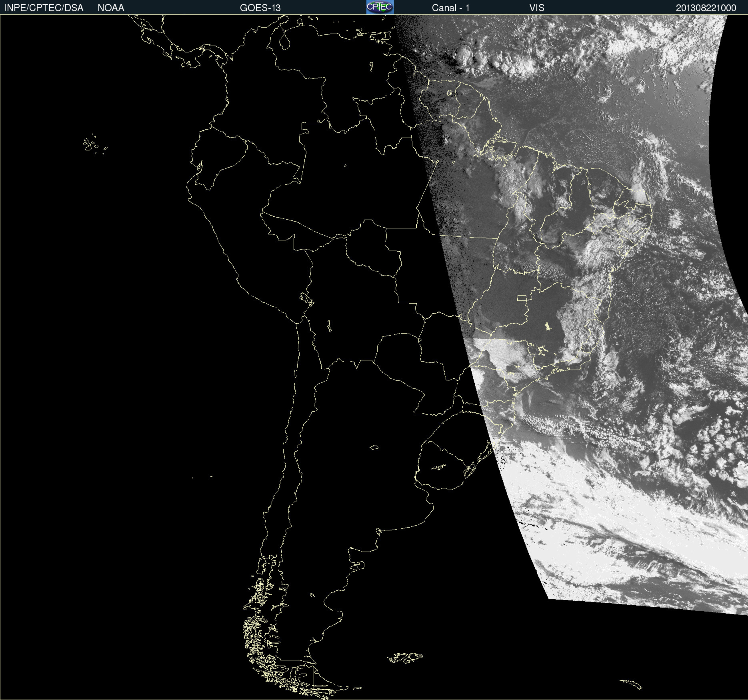
Task: Click the NOAA label in header
Action: (x=111, y=8)
